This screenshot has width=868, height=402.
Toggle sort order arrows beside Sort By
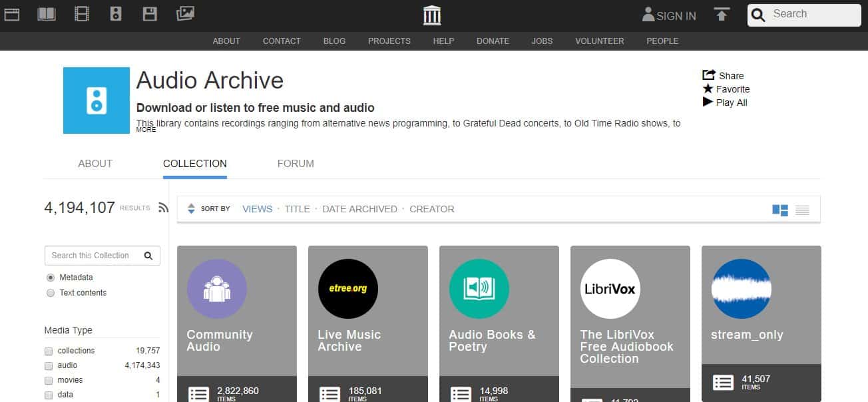point(191,209)
